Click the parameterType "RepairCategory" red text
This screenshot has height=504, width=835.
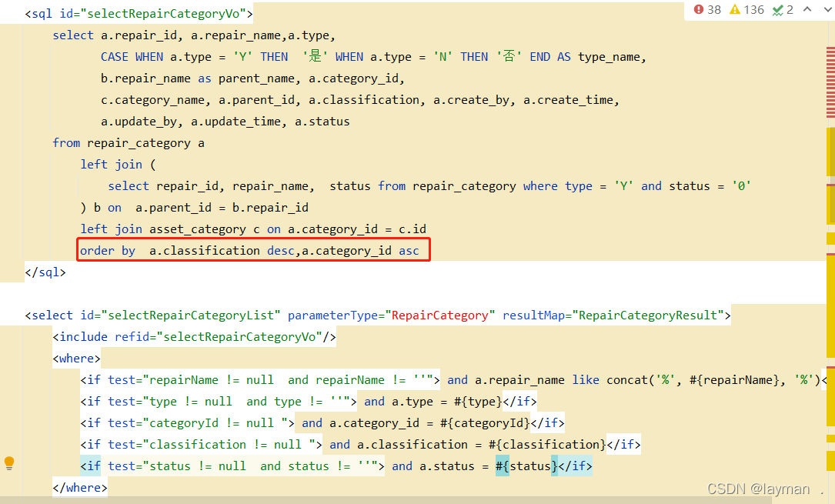click(x=440, y=315)
